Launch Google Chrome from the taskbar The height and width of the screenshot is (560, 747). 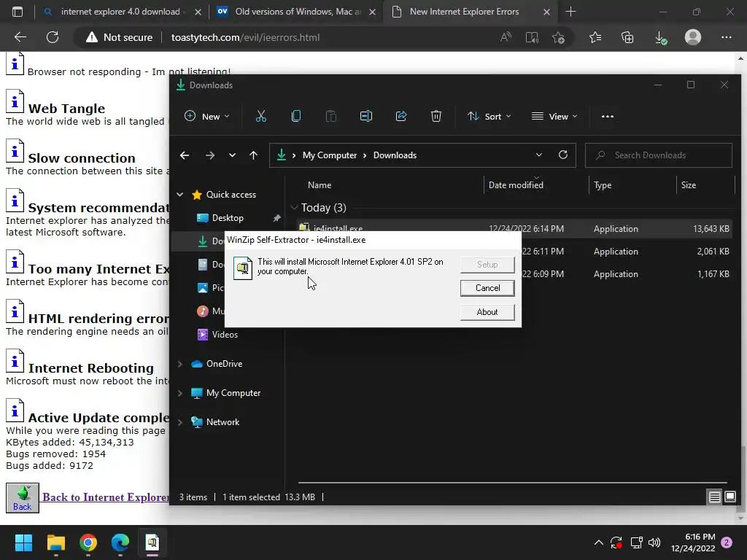pyautogui.click(x=88, y=542)
